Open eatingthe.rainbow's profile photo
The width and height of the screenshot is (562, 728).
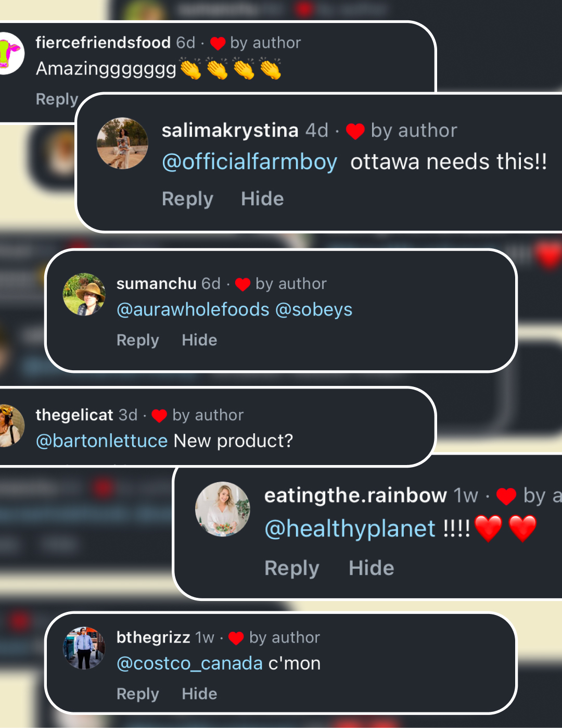222,509
